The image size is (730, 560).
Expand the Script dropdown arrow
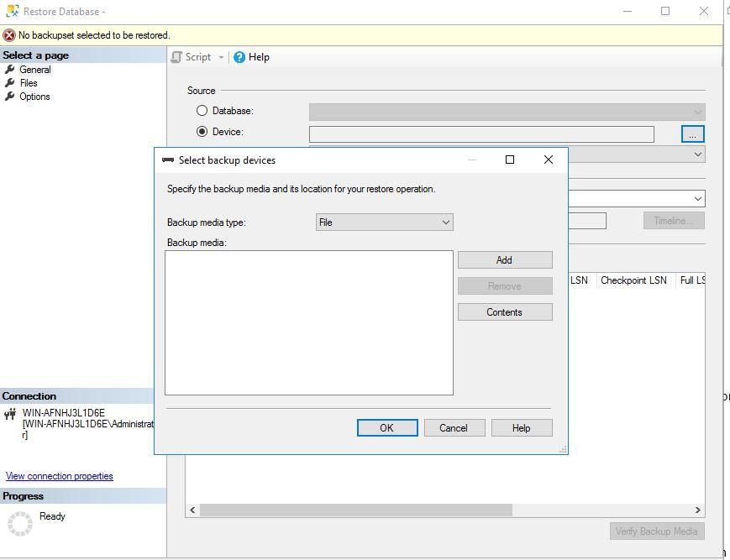[x=221, y=57]
